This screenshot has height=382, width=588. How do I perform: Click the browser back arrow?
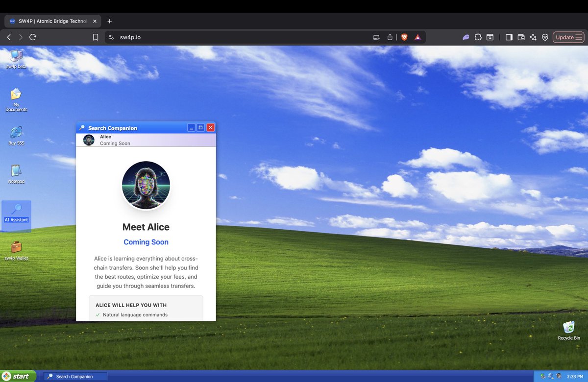pyautogui.click(x=9, y=37)
